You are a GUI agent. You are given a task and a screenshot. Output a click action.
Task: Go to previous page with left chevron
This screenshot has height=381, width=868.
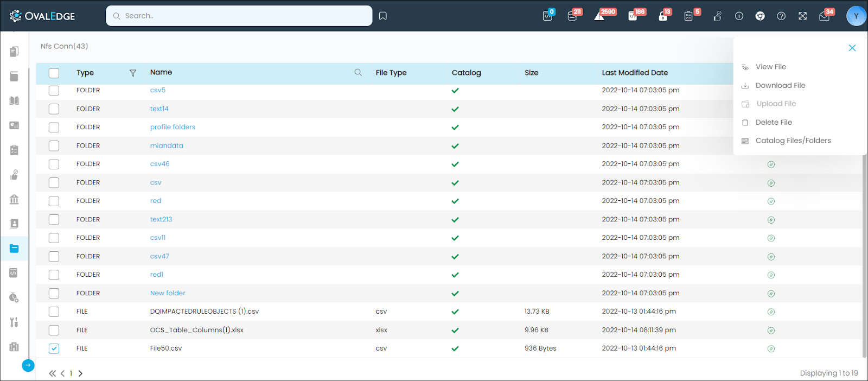[62, 373]
